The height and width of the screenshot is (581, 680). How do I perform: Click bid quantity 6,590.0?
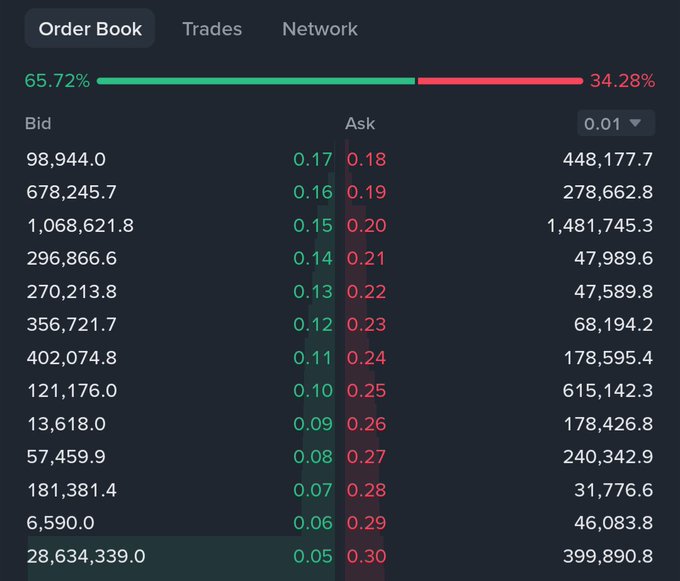[x=60, y=523]
